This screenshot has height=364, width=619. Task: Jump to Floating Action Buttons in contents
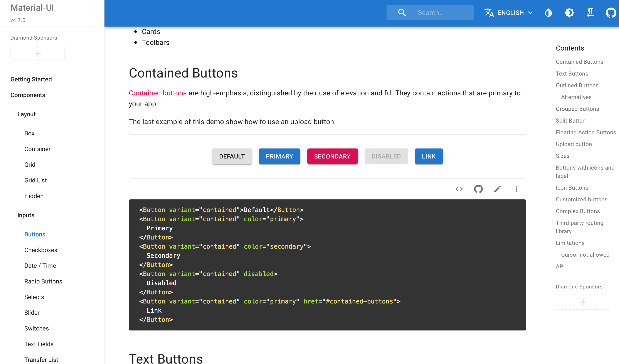click(586, 132)
